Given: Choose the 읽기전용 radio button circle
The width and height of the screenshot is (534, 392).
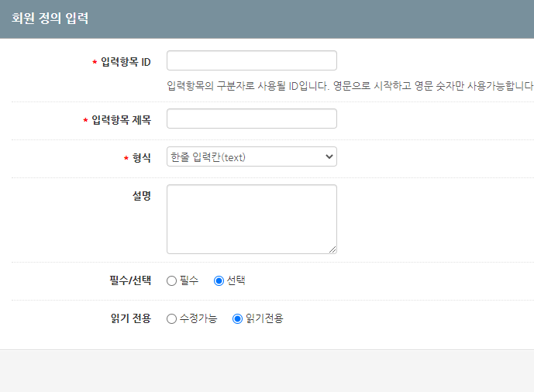Looking at the screenshot, I should point(237,319).
